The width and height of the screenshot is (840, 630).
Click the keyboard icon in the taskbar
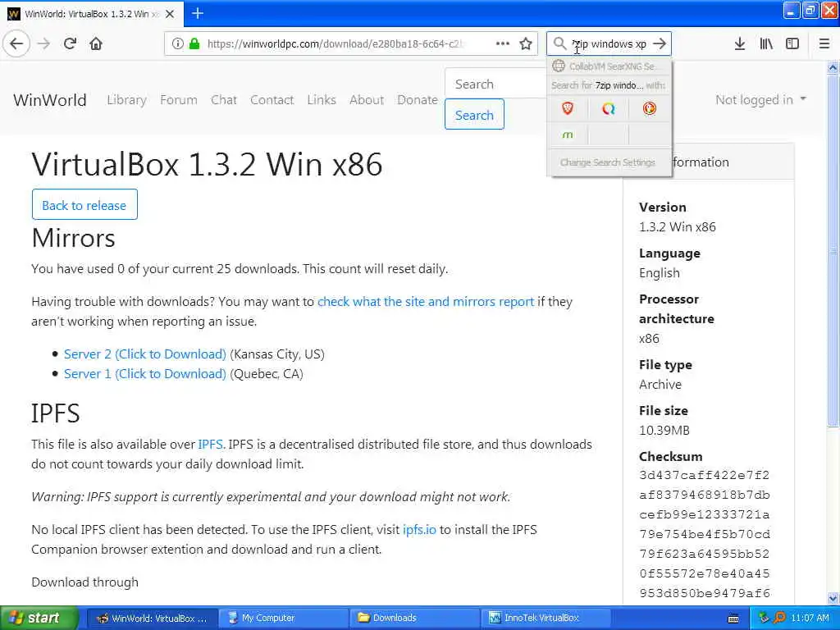click(x=733, y=619)
